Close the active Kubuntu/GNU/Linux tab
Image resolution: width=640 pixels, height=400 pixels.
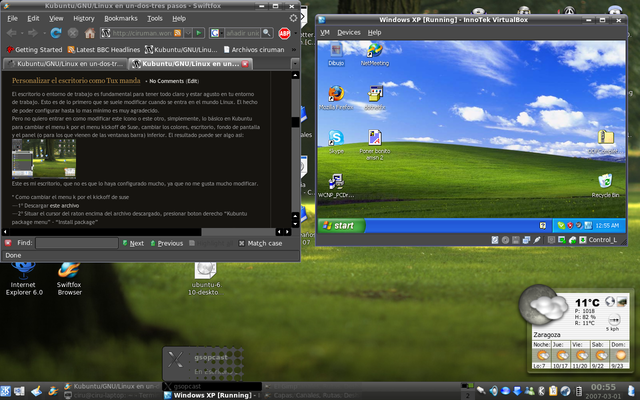point(245,64)
